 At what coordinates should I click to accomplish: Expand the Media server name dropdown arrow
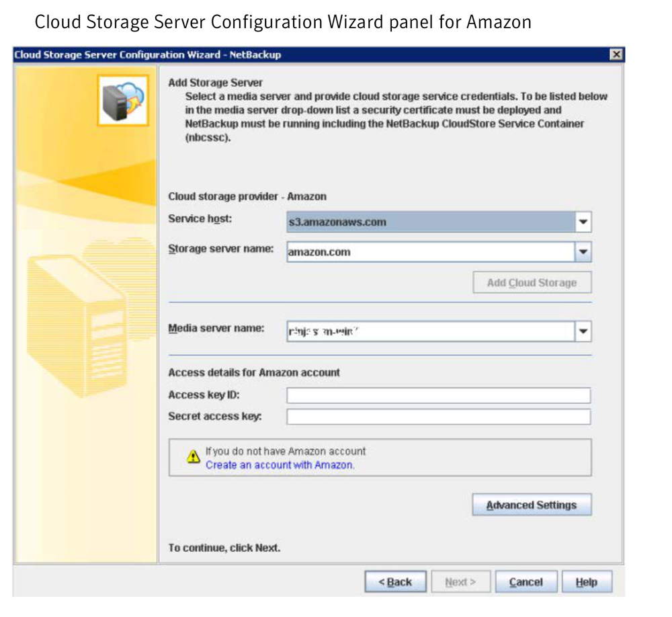(x=583, y=331)
